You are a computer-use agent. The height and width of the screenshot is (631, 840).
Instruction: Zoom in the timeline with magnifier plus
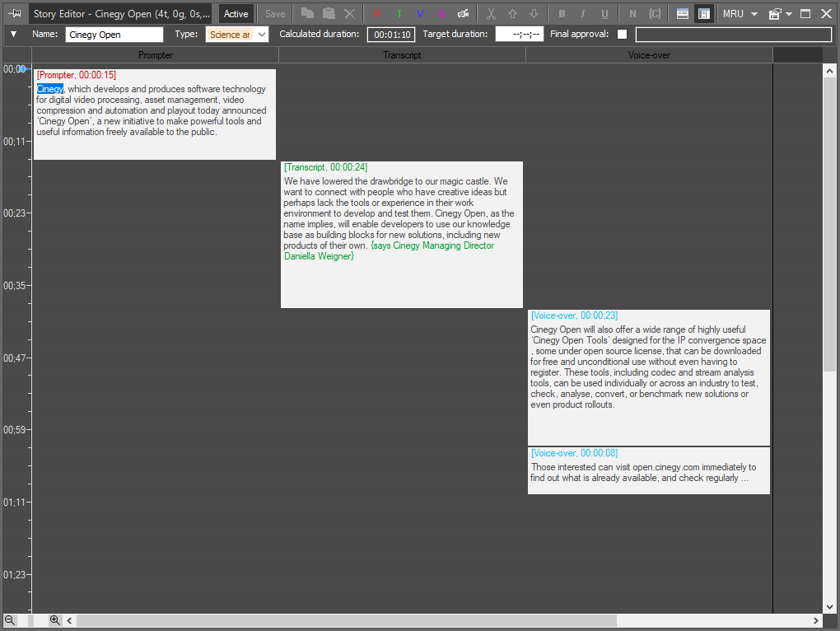coord(54,620)
